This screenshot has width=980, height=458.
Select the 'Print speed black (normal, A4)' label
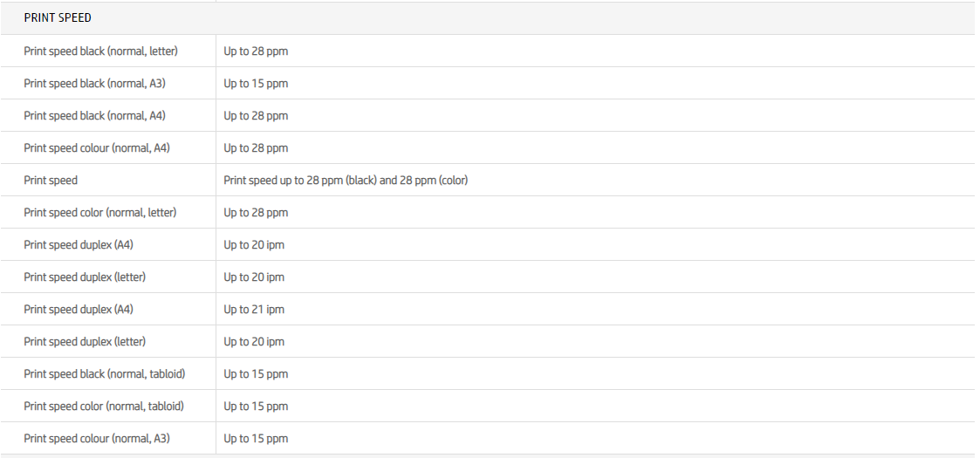tap(94, 116)
